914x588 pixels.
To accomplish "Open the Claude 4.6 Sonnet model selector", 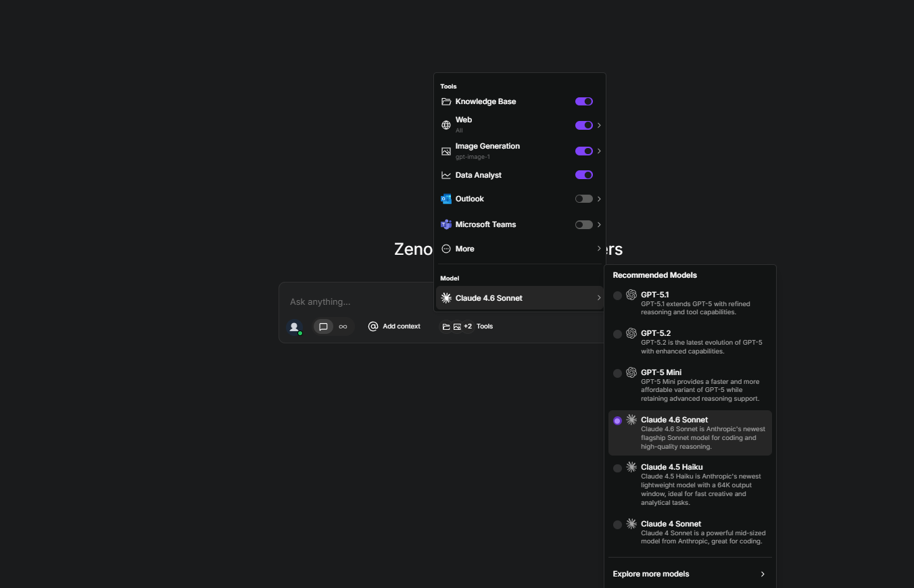I will [x=520, y=298].
